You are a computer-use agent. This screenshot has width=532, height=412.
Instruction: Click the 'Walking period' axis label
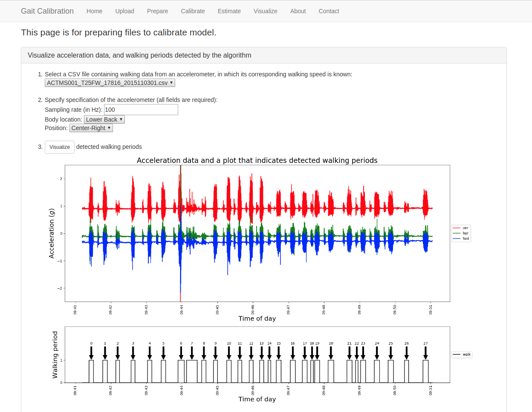pyautogui.click(x=55, y=355)
